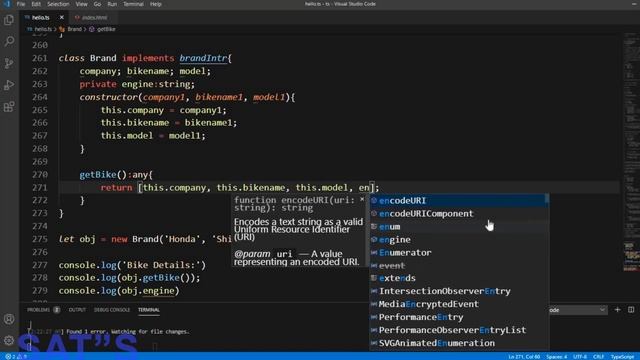Show the Debug Console panel tab

coord(112,310)
